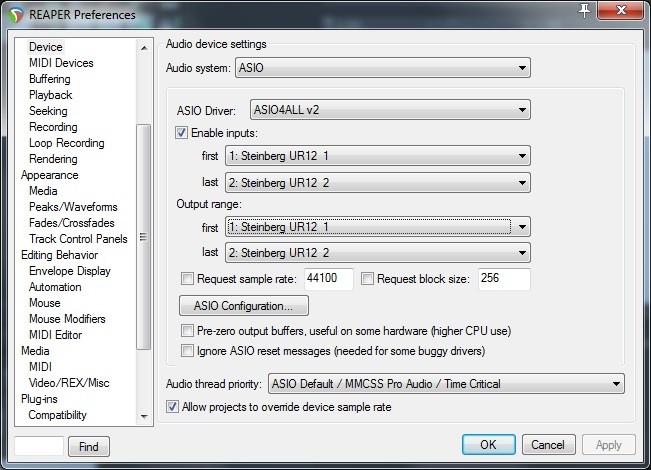Enable the Request block size checkbox

[x=367, y=279]
